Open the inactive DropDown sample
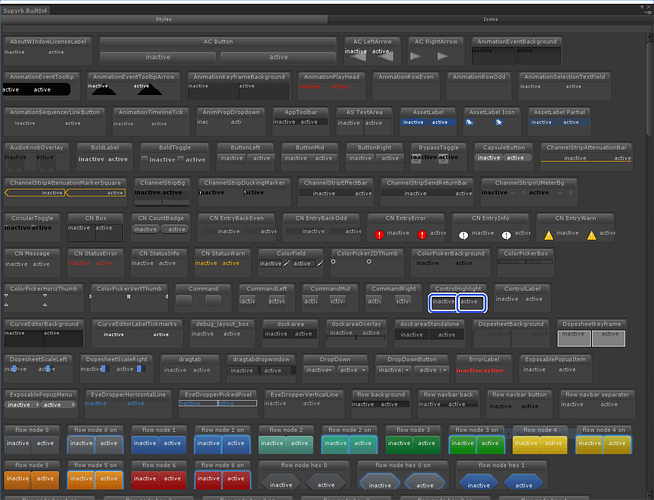 click(319, 370)
